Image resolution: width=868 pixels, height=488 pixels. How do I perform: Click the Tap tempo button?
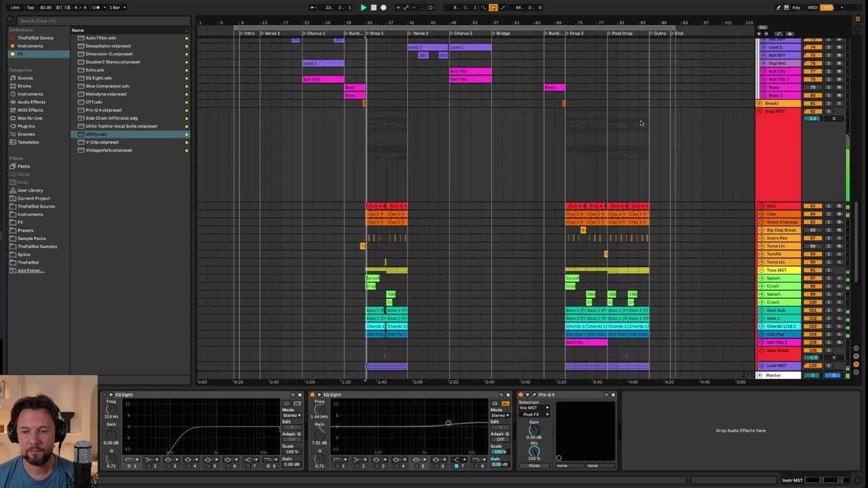(x=31, y=7)
